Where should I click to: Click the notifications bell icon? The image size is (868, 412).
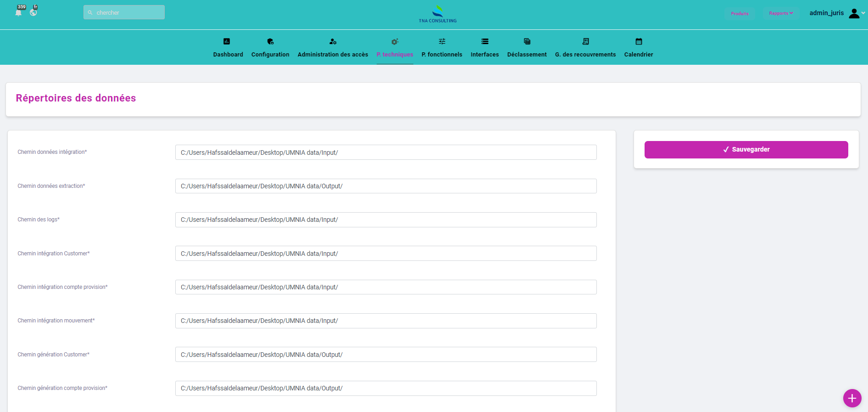pos(18,12)
